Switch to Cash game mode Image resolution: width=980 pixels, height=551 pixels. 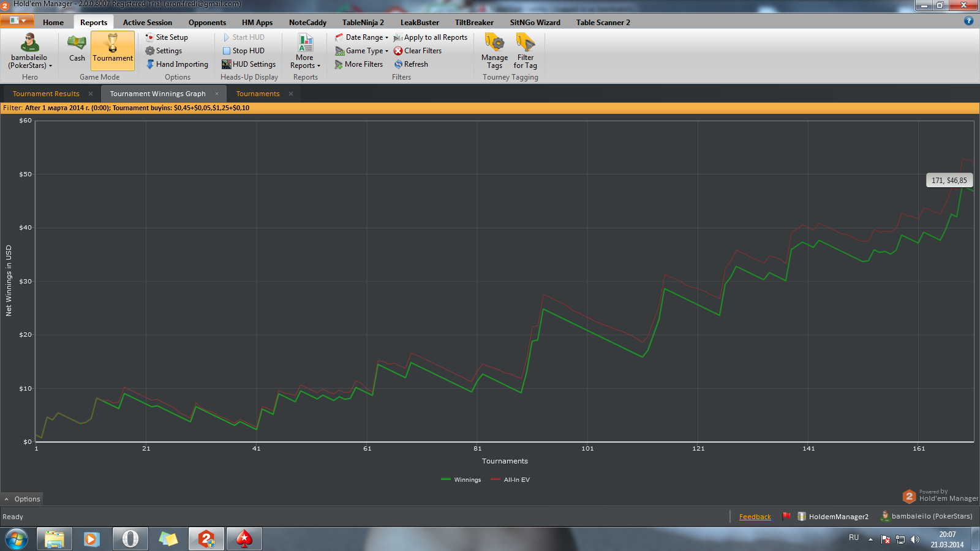[77, 48]
